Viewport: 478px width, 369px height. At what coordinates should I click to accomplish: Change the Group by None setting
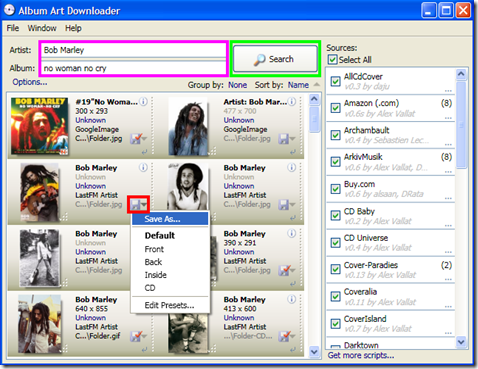tap(237, 85)
